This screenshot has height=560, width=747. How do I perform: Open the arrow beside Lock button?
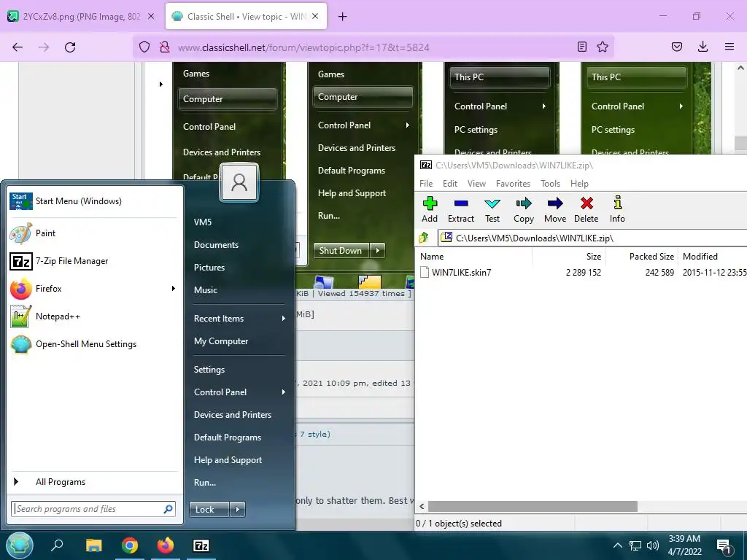click(x=237, y=510)
